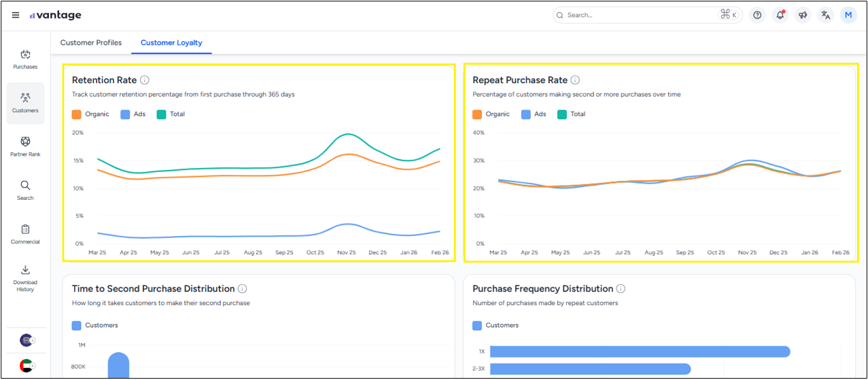Open Download History in the sidebar
The image size is (868, 380).
click(x=25, y=278)
